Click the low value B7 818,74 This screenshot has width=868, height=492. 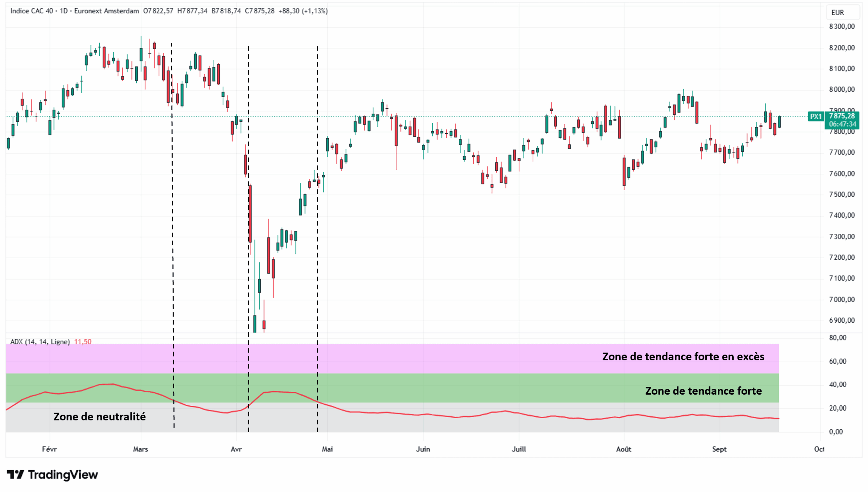[226, 11]
